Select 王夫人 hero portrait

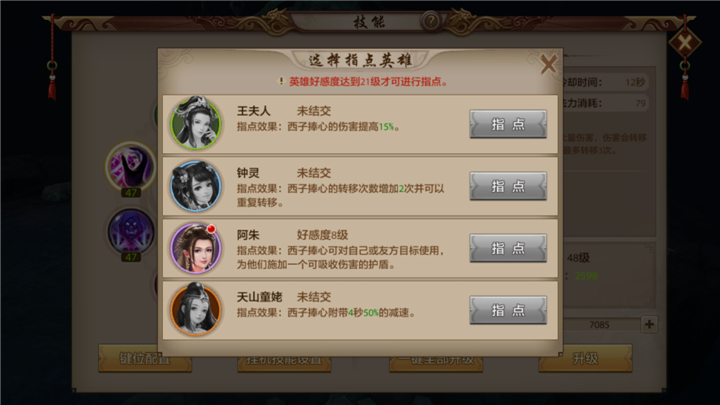click(x=196, y=124)
